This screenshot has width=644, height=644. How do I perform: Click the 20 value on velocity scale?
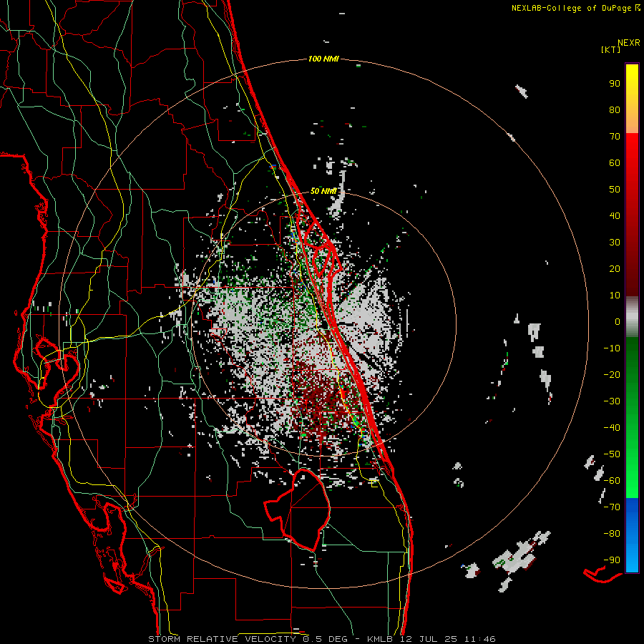point(615,269)
